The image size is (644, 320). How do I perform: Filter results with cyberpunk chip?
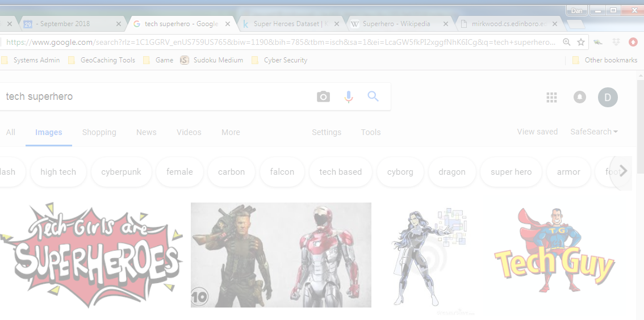pyautogui.click(x=121, y=172)
